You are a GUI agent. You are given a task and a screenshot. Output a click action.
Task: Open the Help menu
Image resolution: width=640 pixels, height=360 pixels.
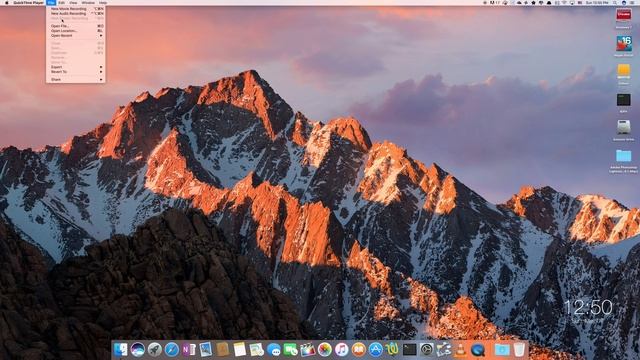coord(103,2)
